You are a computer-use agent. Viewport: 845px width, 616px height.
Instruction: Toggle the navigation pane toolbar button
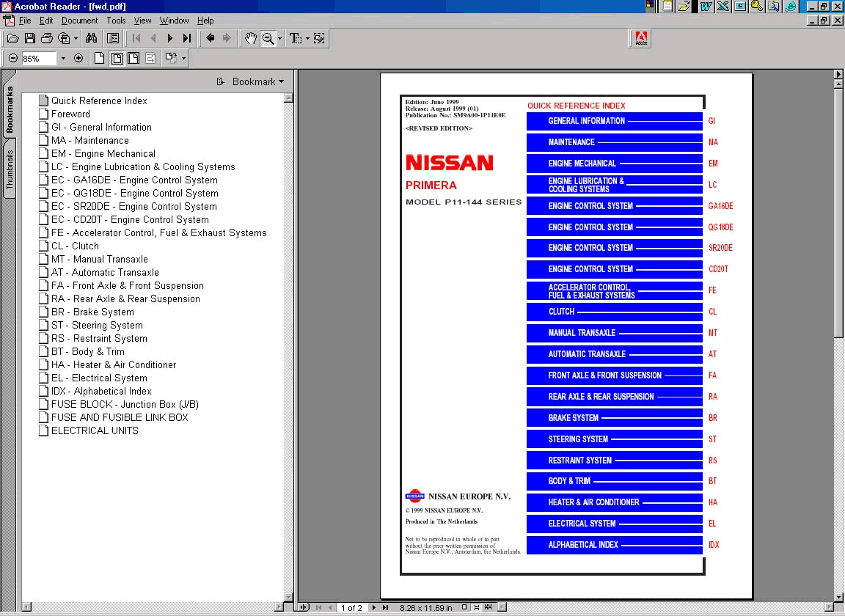[113, 38]
